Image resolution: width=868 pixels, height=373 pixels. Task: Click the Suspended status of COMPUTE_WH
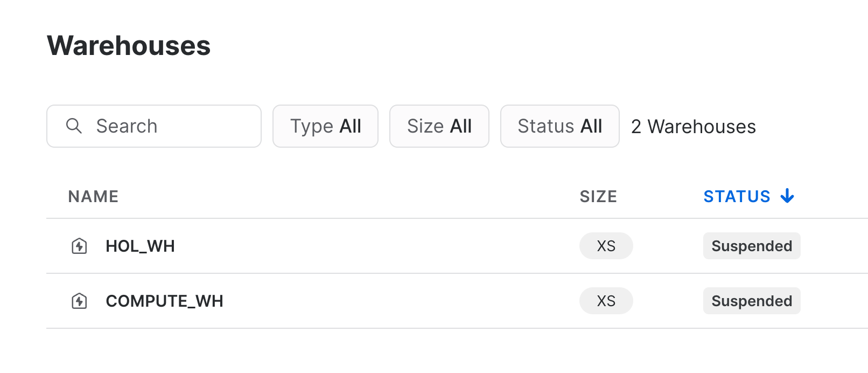(751, 301)
